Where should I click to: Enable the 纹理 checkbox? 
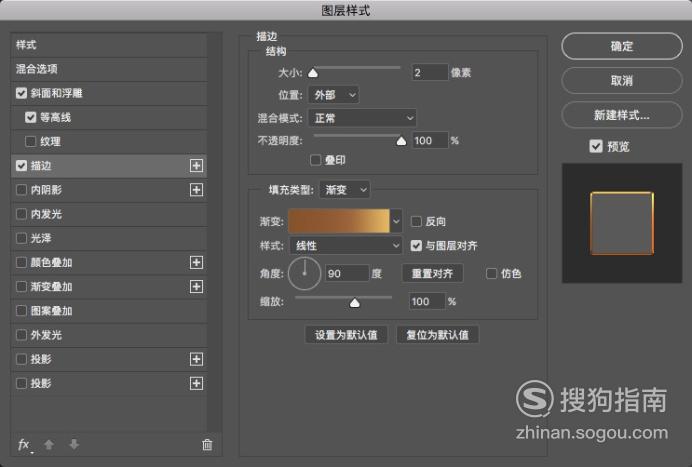click(x=30, y=142)
